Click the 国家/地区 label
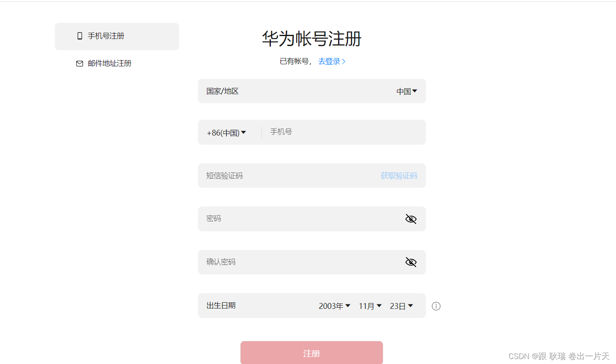Image resolution: width=616 pixels, height=364 pixels. 222,91
